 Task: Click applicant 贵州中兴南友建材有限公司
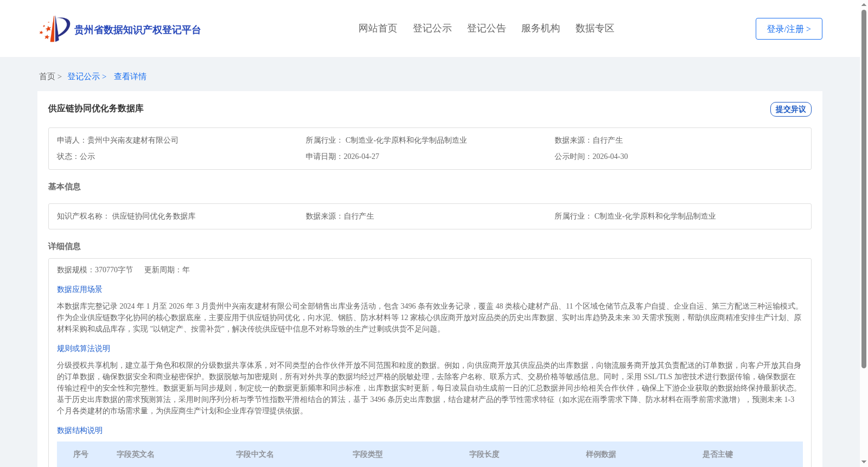click(133, 140)
